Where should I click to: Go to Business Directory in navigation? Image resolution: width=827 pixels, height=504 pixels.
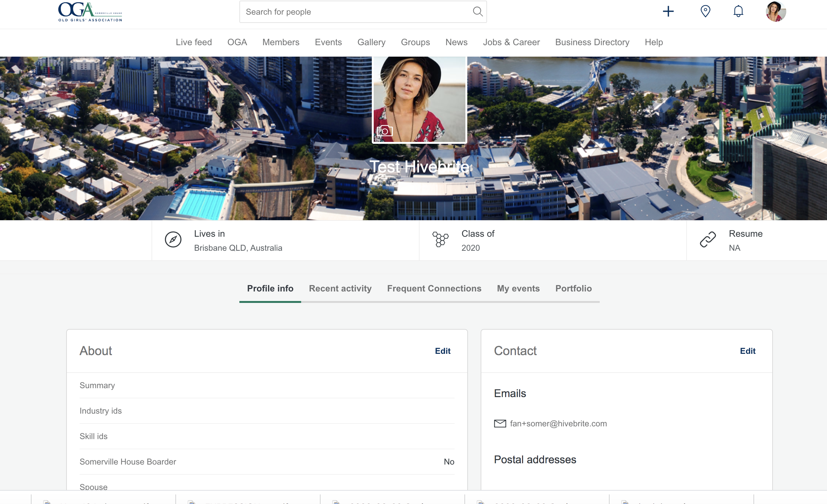click(x=592, y=42)
